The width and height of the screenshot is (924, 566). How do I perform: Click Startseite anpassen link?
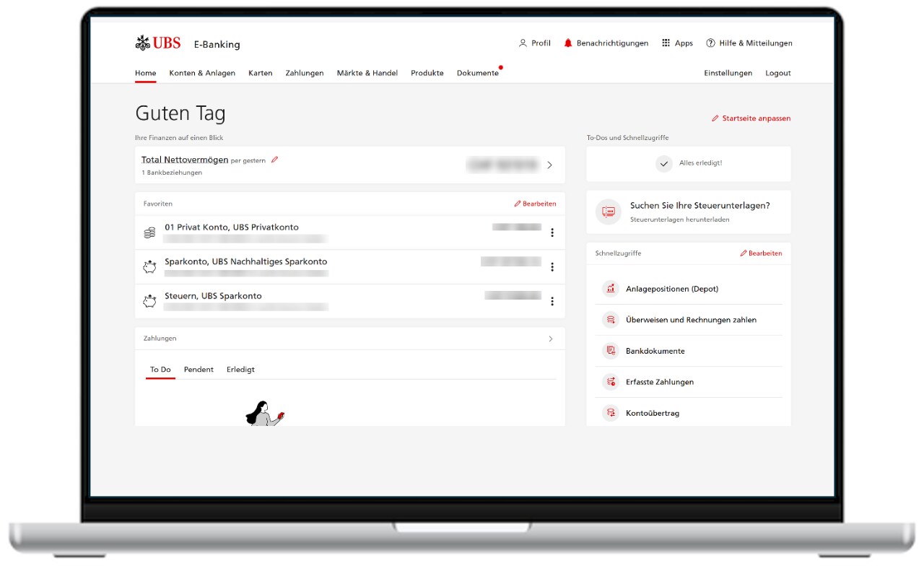point(751,118)
